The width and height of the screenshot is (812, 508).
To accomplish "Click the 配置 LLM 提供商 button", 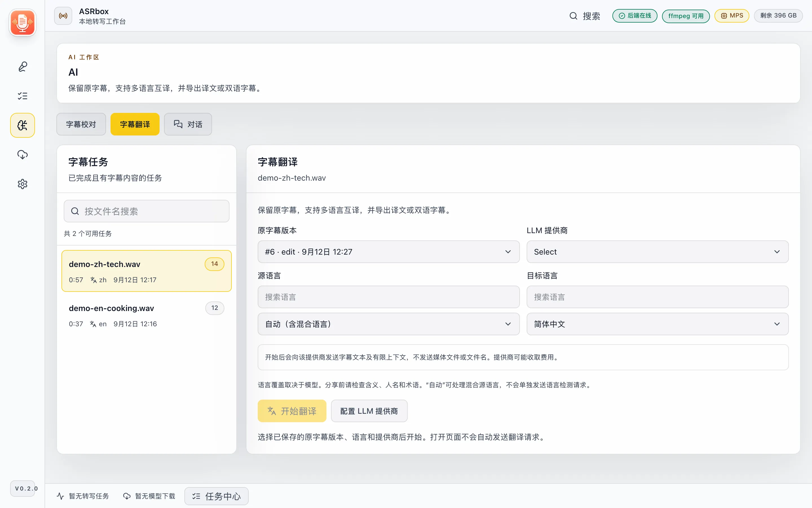I will coord(369,411).
